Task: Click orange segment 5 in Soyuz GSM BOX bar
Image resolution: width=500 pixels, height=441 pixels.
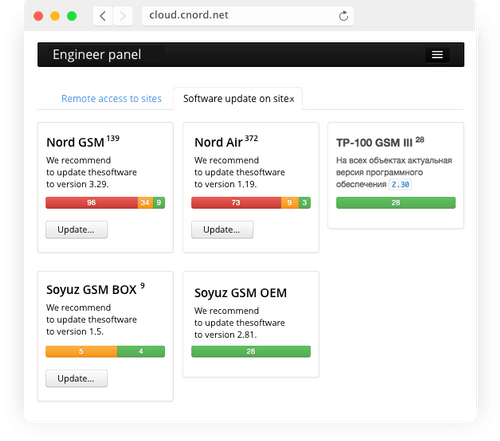Action: (81, 351)
